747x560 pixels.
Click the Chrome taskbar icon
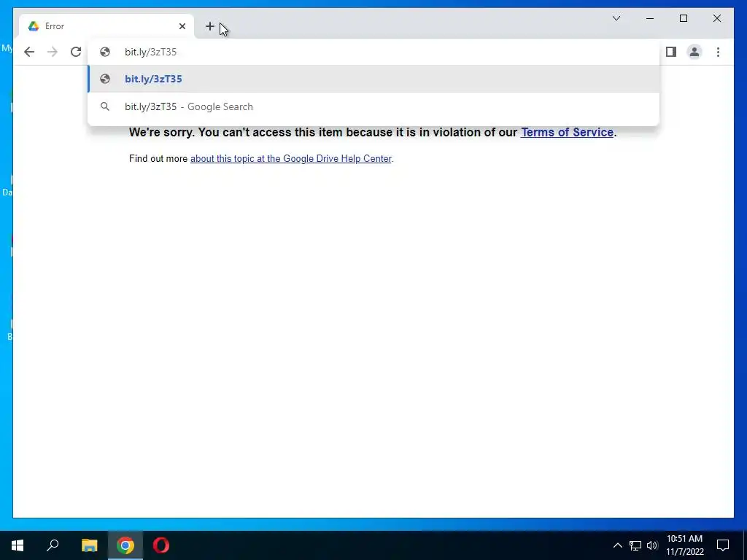[x=125, y=545]
